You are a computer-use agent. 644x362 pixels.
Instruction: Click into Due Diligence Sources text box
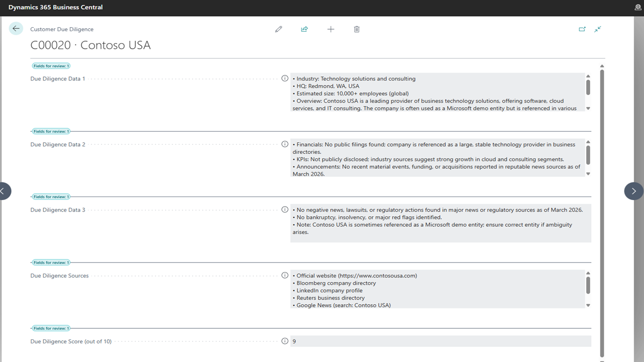pyautogui.click(x=437, y=289)
